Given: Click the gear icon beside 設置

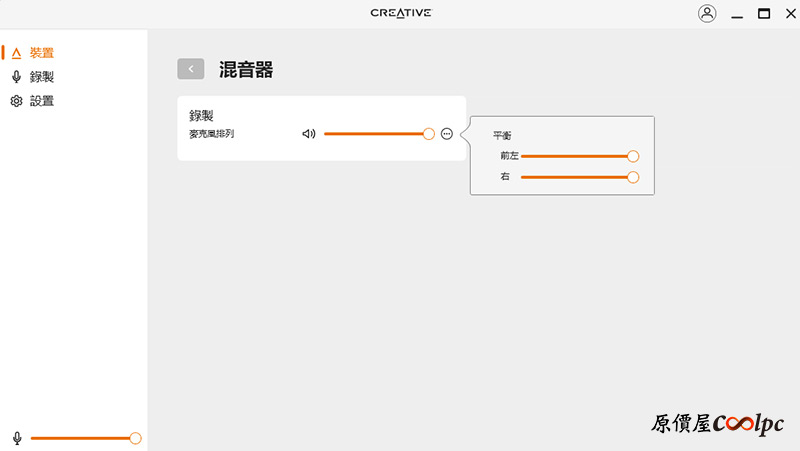Looking at the screenshot, I should (16, 101).
